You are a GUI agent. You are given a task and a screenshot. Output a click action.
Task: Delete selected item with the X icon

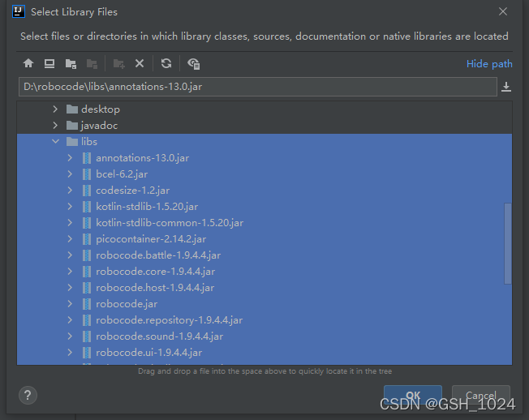[140, 63]
